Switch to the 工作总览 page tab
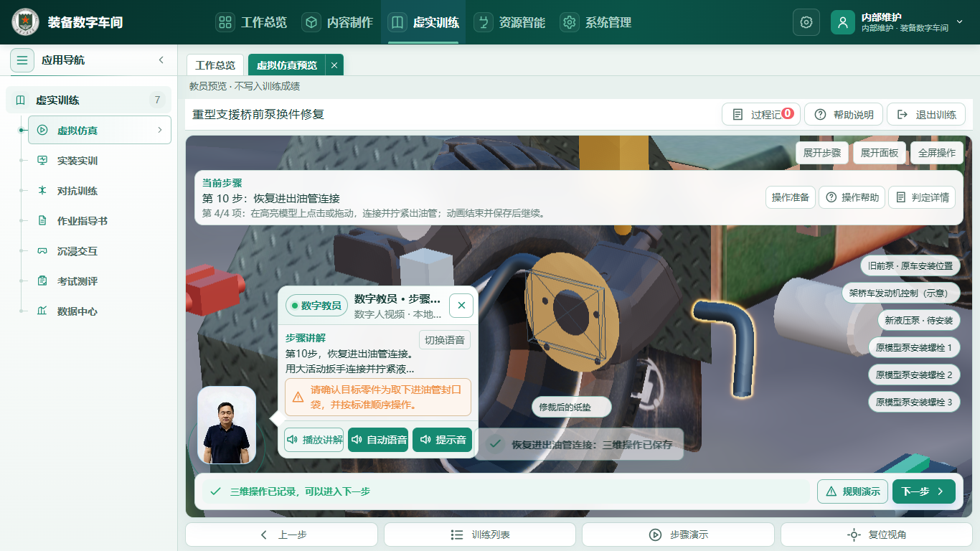Viewport: 980px width, 551px height. click(x=215, y=65)
